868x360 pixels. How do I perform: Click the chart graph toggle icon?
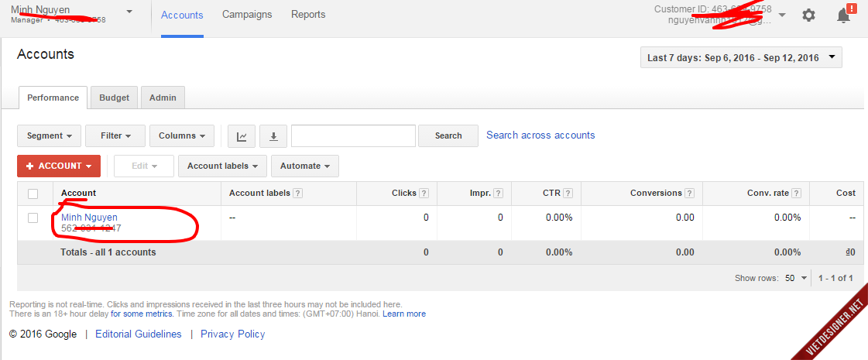pos(242,136)
